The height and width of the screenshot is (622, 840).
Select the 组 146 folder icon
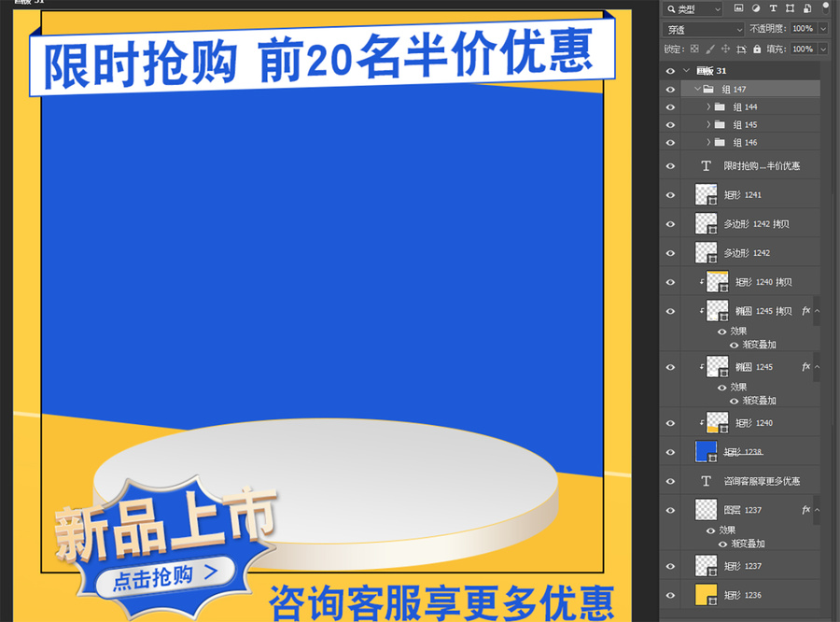click(x=720, y=142)
